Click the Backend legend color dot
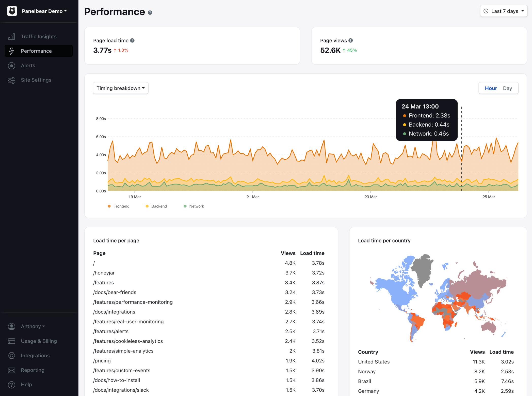 [147, 206]
